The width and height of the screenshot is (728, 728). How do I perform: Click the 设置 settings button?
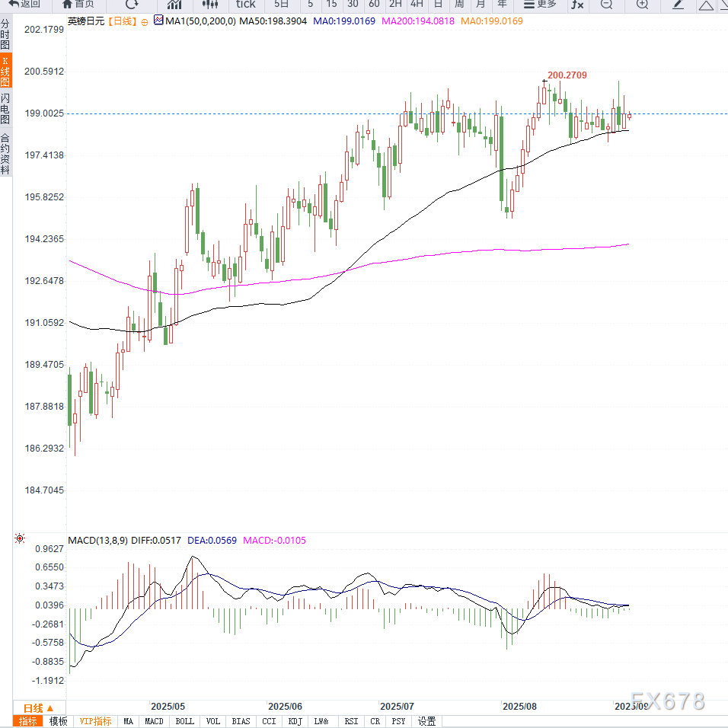(x=426, y=721)
